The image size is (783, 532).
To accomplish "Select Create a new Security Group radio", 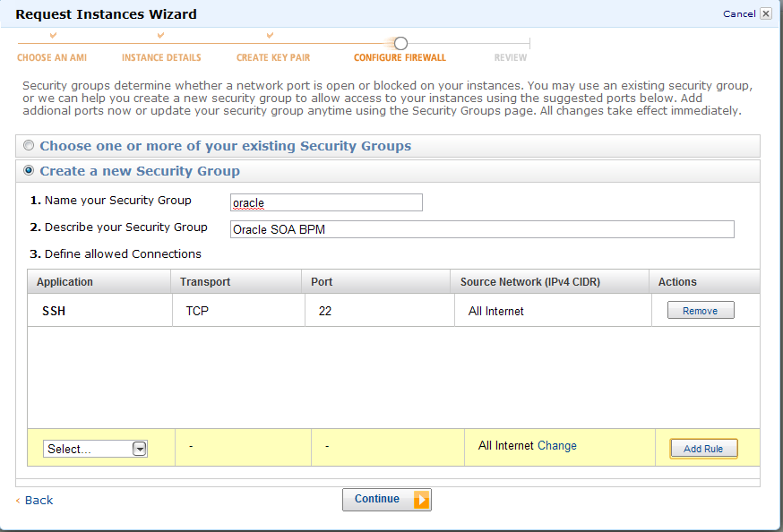I will tap(30, 171).
